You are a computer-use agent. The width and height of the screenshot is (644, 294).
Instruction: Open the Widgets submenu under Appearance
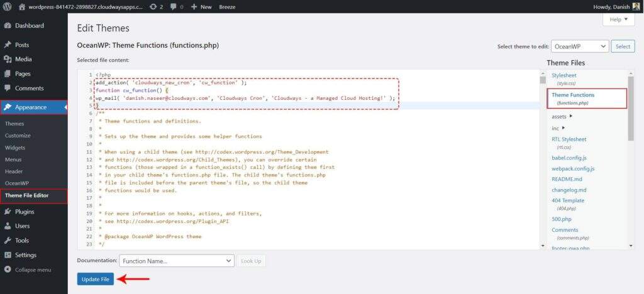pos(15,148)
